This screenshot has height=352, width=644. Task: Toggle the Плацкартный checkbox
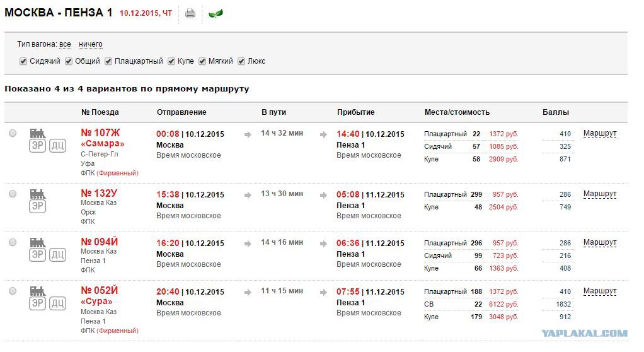tap(108, 61)
